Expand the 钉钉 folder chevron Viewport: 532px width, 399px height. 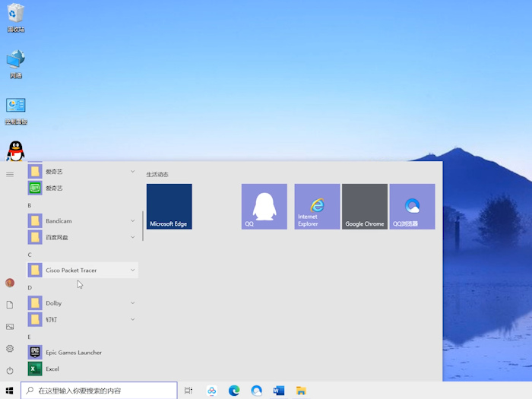133,319
